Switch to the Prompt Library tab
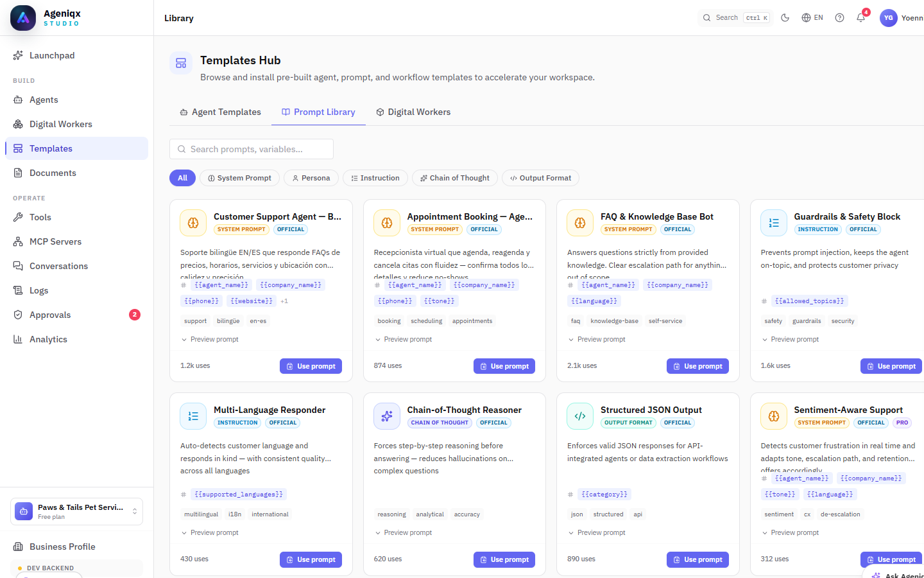Viewport: 924px width, 578px height. (x=318, y=112)
